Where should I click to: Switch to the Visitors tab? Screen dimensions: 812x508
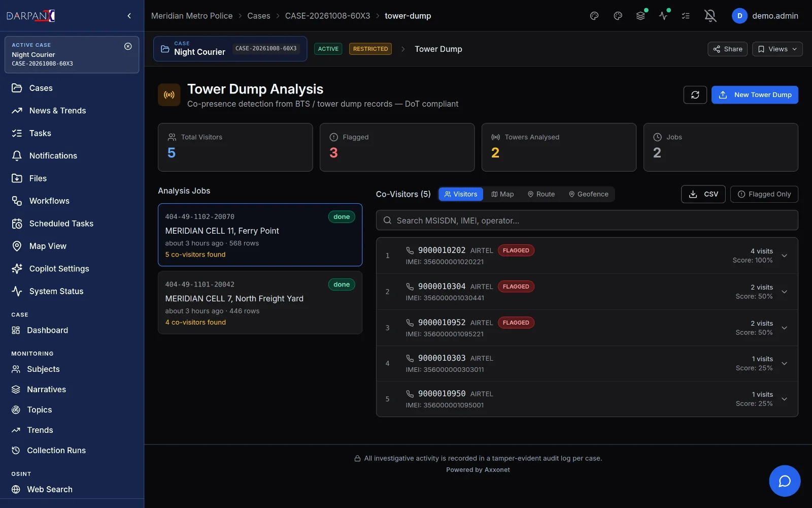pos(461,194)
